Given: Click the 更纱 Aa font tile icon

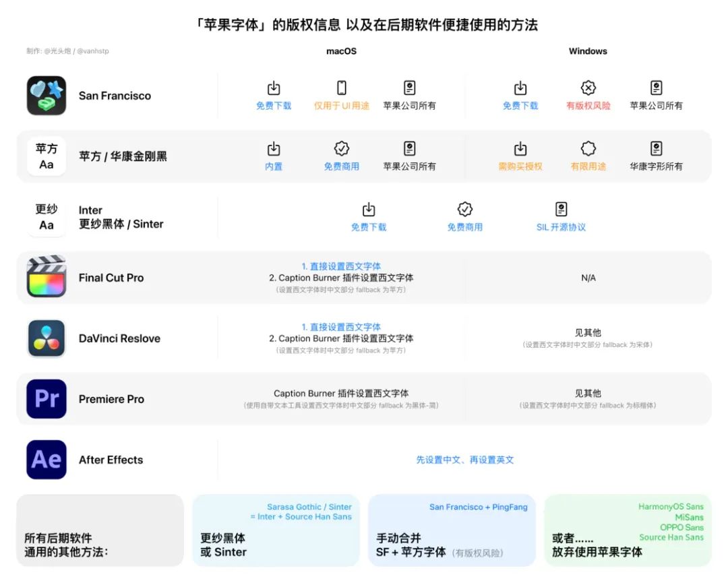Looking at the screenshot, I should pos(47,217).
